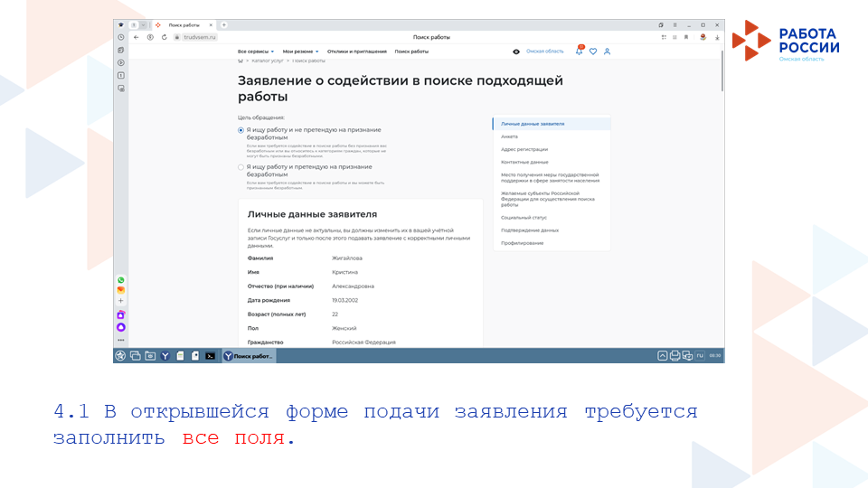The width and height of the screenshot is (868, 488).
Task: Expand the "Все сервисы" dropdown
Action: pos(256,52)
